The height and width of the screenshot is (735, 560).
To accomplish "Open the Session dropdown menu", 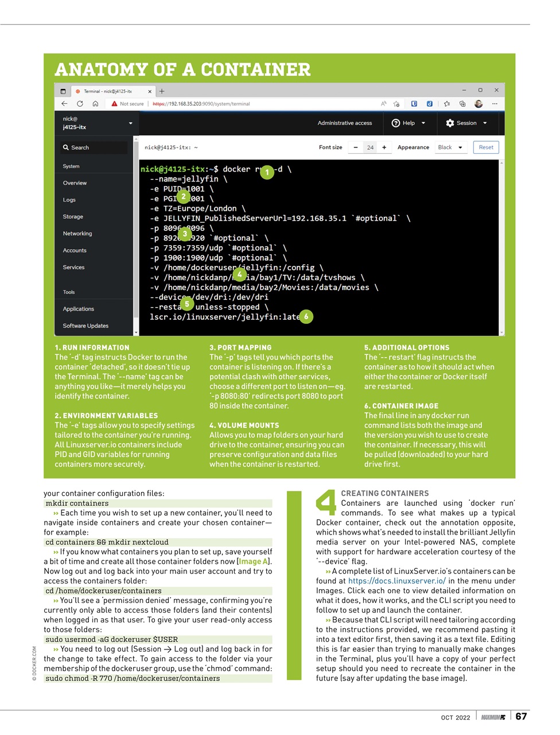I will [x=466, y=123].
